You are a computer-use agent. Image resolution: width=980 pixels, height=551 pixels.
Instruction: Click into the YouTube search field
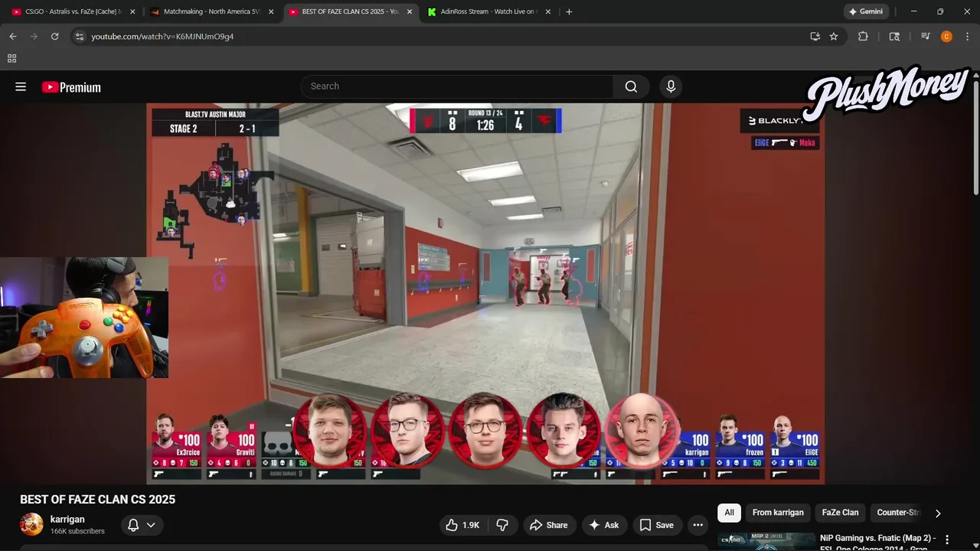[457, 86]
